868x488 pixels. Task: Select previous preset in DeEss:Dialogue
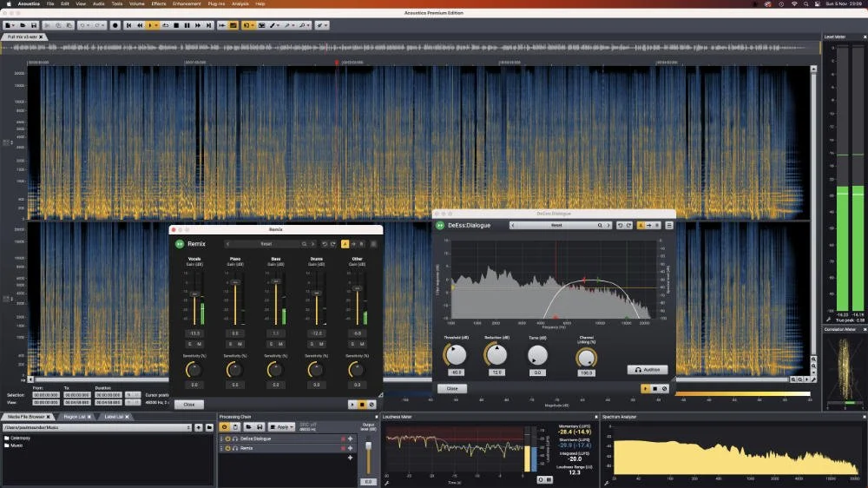tap(513, 226)
